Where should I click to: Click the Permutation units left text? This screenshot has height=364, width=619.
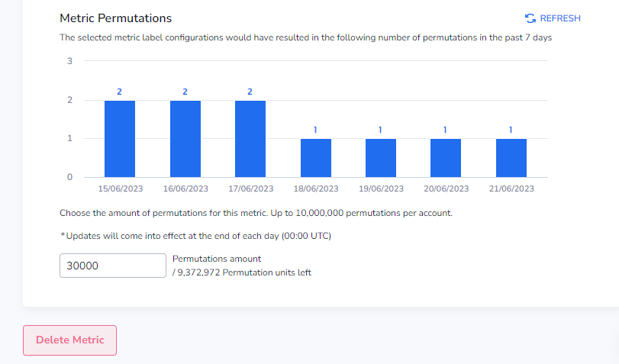(242, 272)
